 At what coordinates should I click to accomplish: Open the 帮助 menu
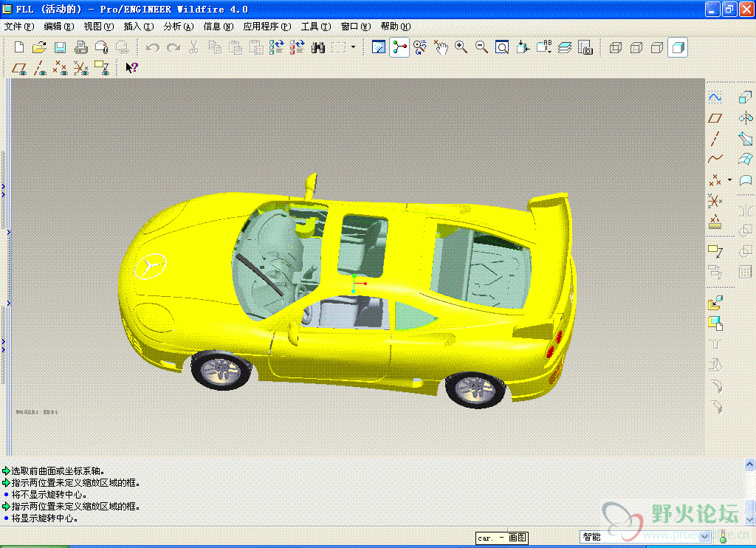point(396,27)
